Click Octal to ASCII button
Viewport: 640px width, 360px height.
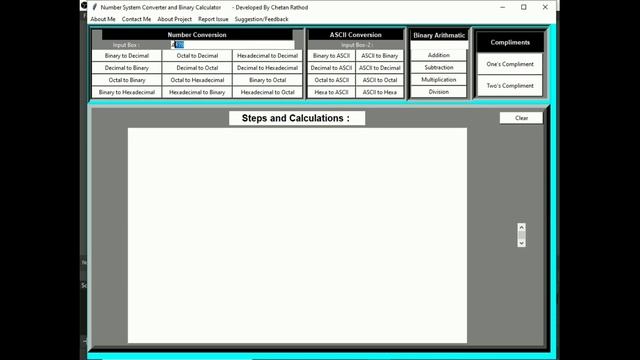[x=331, y=80]
